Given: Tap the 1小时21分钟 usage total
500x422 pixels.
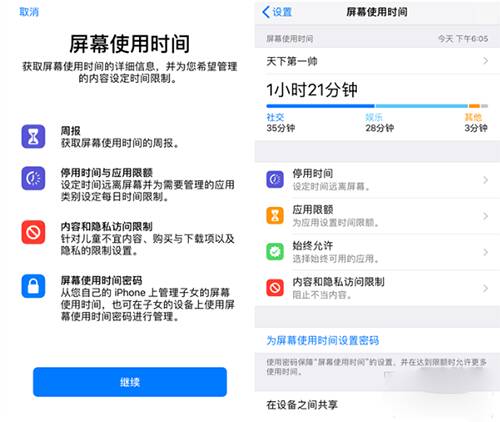Looking at the screenshot, I should tap(312, 90).
